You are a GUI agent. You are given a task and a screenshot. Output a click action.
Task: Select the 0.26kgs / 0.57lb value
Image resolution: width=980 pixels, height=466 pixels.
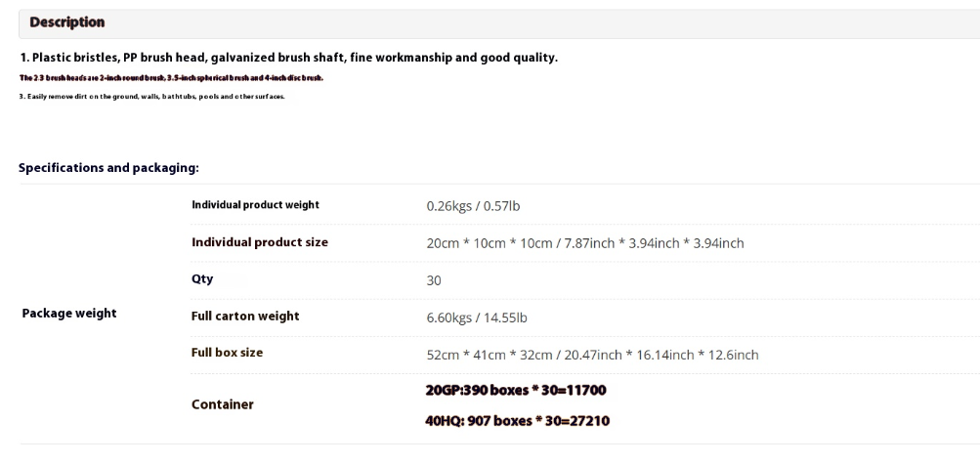(473, 205)
